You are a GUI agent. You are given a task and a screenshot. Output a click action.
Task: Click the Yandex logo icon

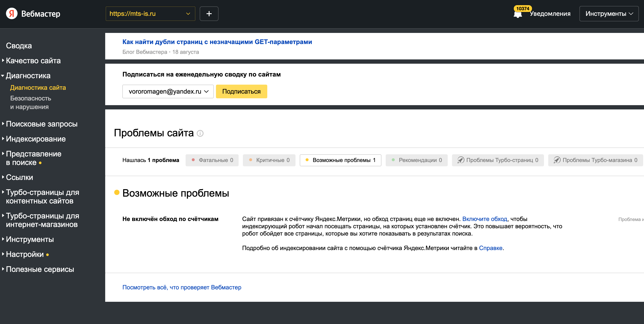12,13
